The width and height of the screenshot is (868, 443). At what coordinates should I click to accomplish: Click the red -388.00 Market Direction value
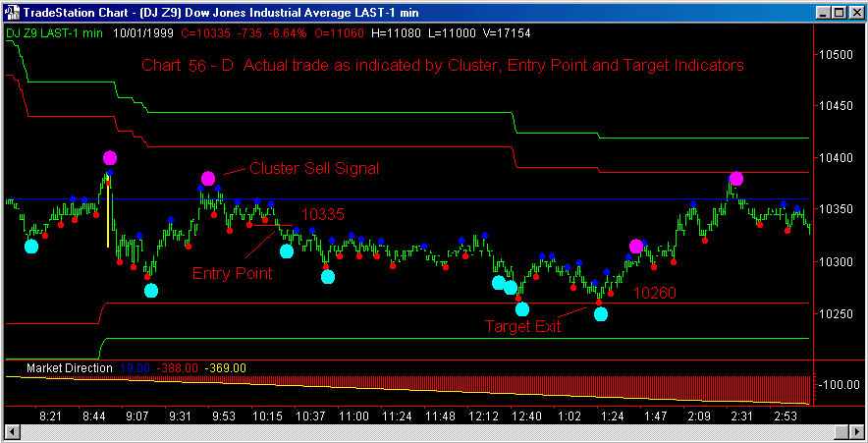(x=177, y=368)
